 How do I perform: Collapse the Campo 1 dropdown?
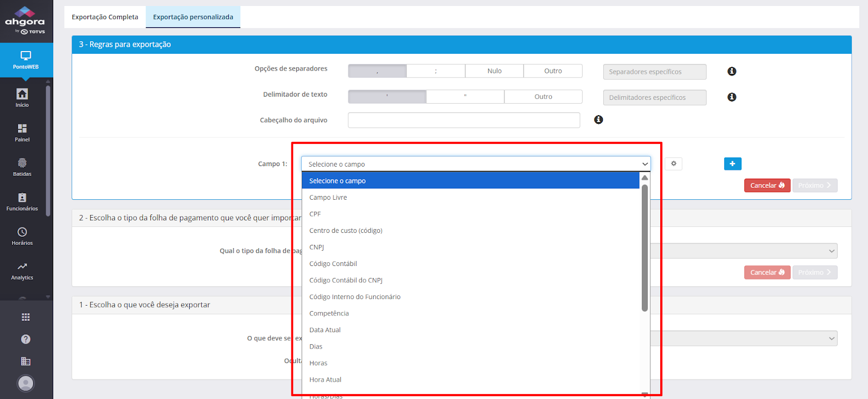coord(476,164)
